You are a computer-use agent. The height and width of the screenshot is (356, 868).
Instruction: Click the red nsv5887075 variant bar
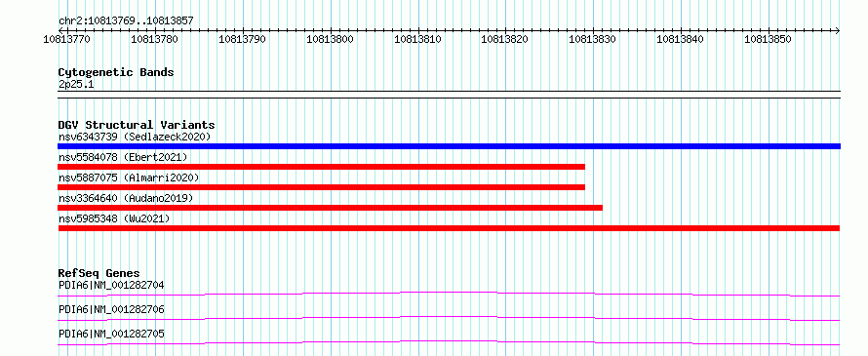point(322,187)
